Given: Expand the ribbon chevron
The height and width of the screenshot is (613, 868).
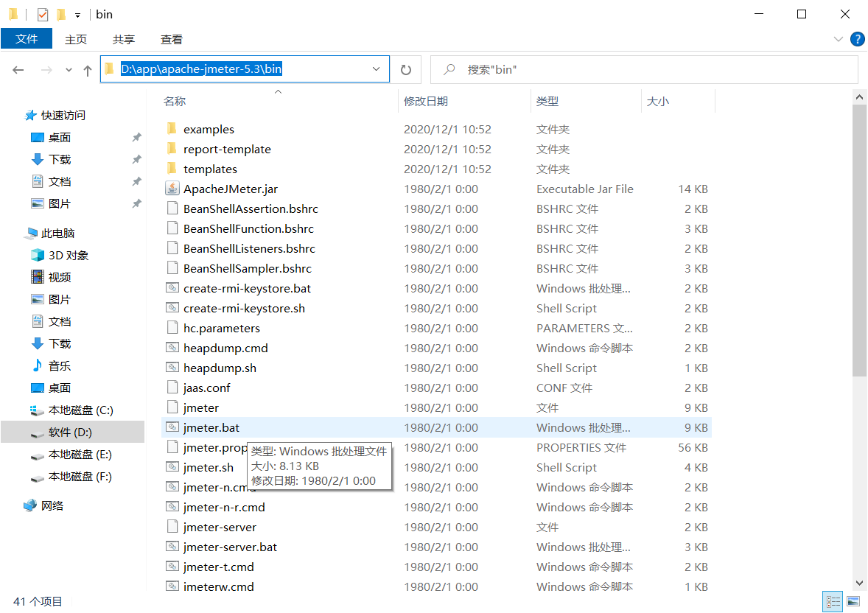Looking at the screenshot, I should click(839, 39).
